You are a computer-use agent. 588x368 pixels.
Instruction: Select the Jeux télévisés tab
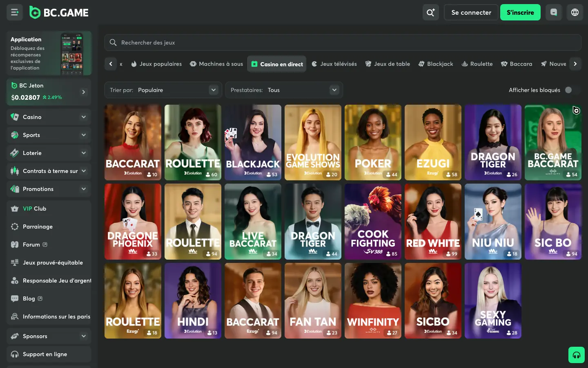pos(334,64)
